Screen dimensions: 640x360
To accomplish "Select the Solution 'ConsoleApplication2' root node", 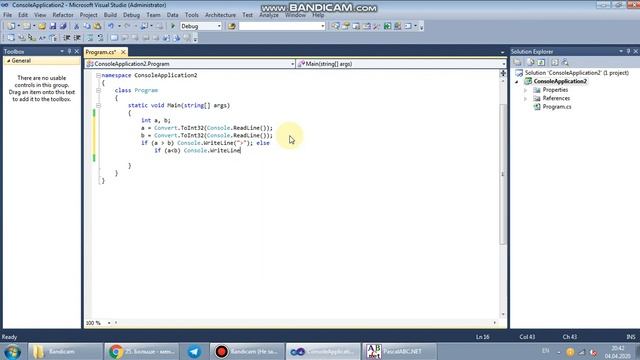I will [576, 73].
